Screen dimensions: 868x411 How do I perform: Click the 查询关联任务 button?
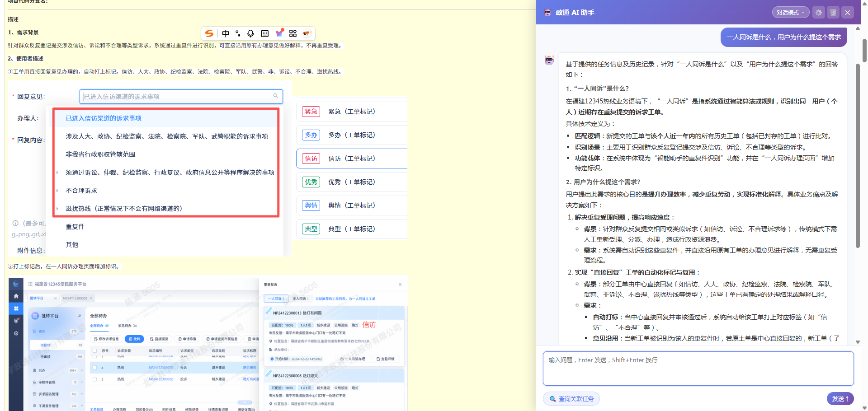click(571, 399)
